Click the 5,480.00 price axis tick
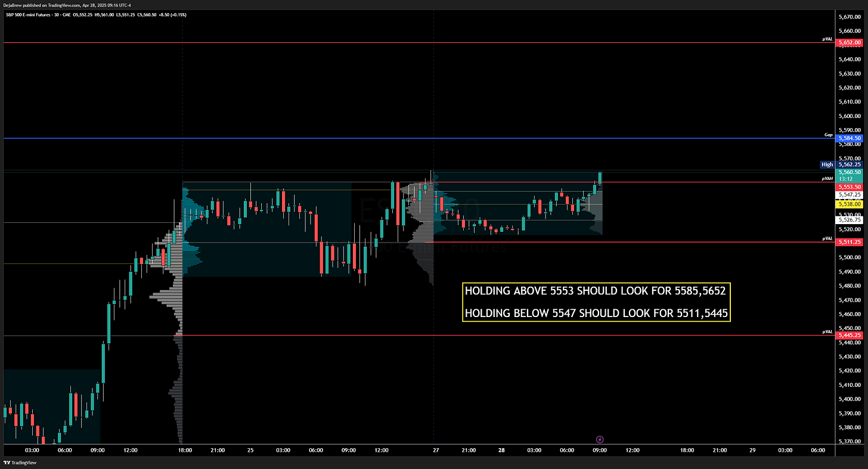This screenshot has width=868, height=469. (849, 285)
